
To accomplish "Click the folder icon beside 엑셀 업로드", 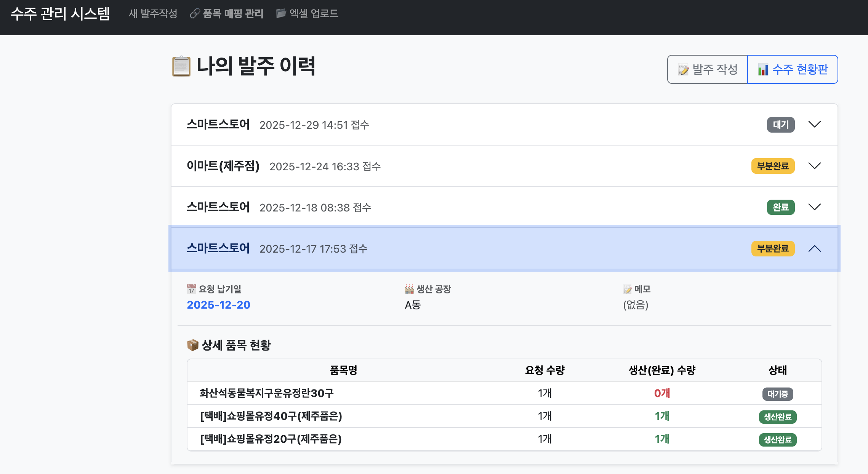I will 281,14.
